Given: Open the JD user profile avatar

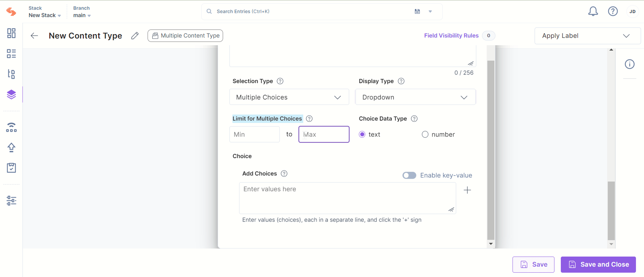Looking at the screenshot, I should 632,12.
